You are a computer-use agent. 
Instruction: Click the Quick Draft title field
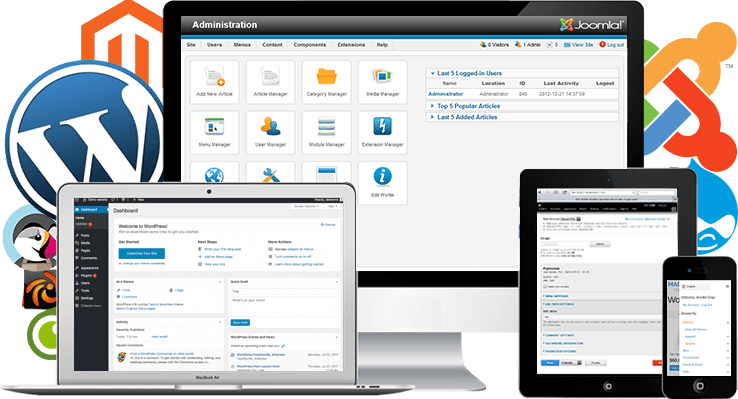[284, 291]
